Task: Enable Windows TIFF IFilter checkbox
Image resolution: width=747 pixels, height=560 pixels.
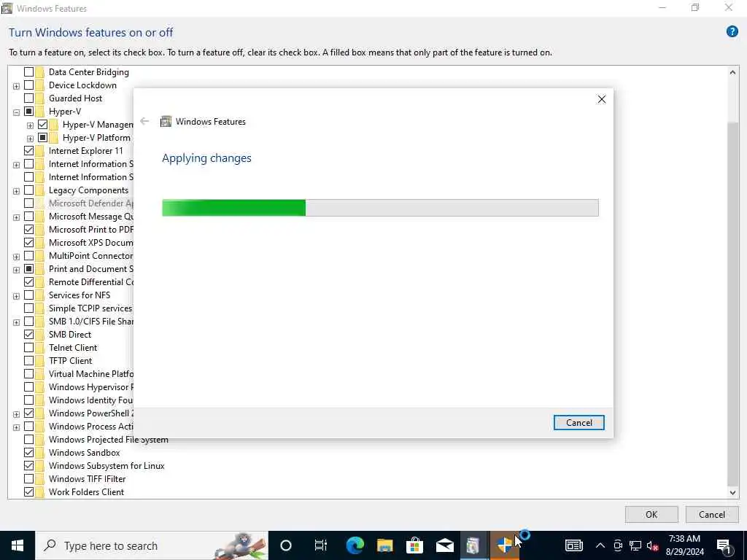Action: pos(28,478)
